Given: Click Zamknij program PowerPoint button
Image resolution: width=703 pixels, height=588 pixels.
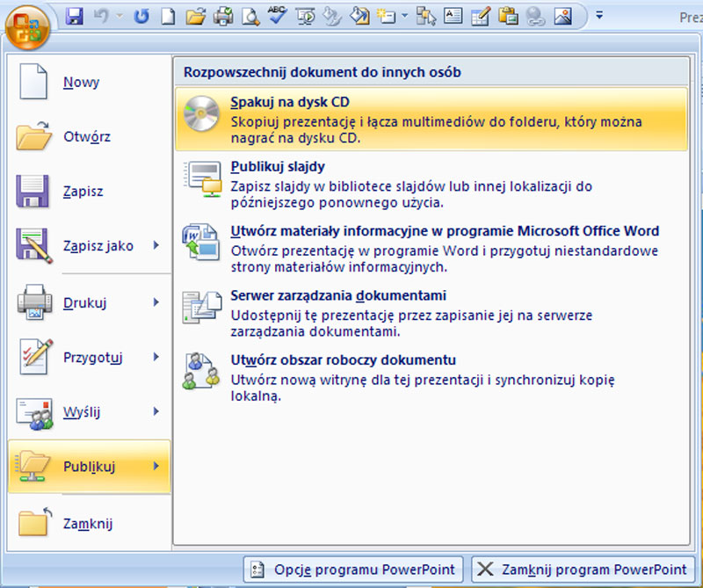Looking at the screenshot, I should 583,570.
